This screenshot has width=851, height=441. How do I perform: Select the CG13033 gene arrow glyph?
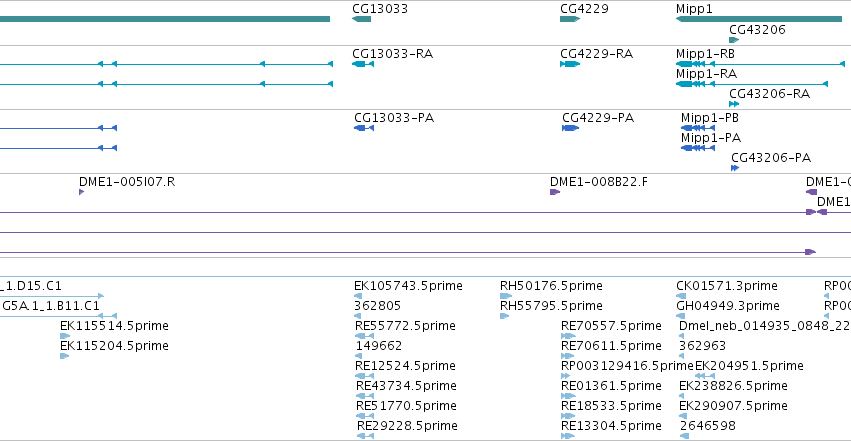click(x=361, y=19)
